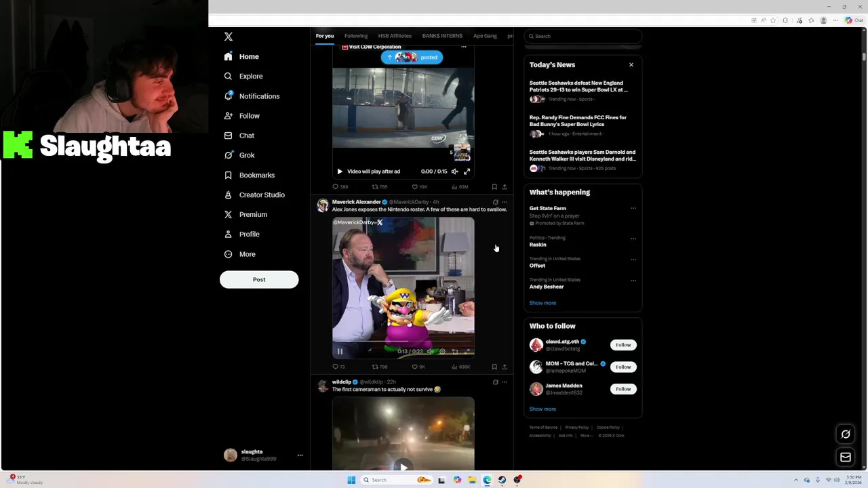Click the new posts 'posted' pill

[412, 58]
